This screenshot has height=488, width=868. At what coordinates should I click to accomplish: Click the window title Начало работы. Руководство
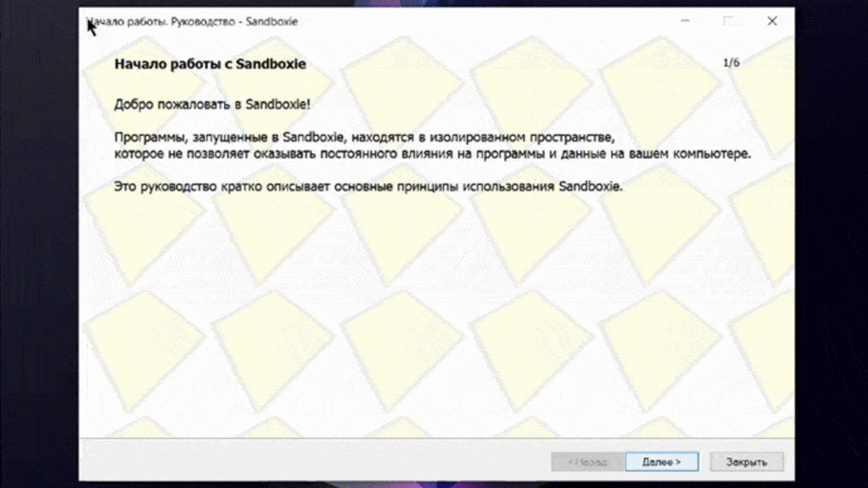[x=193, y=22]
